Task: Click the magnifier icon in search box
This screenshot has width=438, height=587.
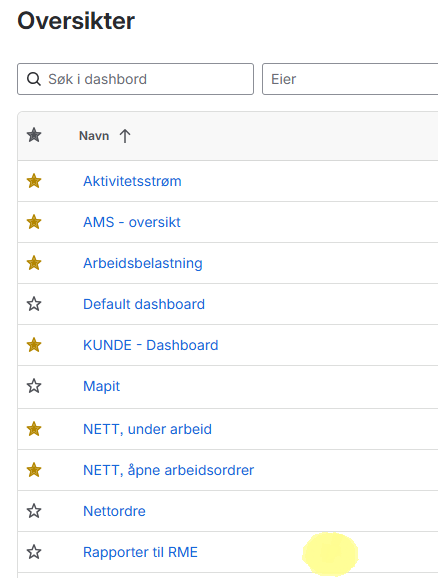Action: 34,79
